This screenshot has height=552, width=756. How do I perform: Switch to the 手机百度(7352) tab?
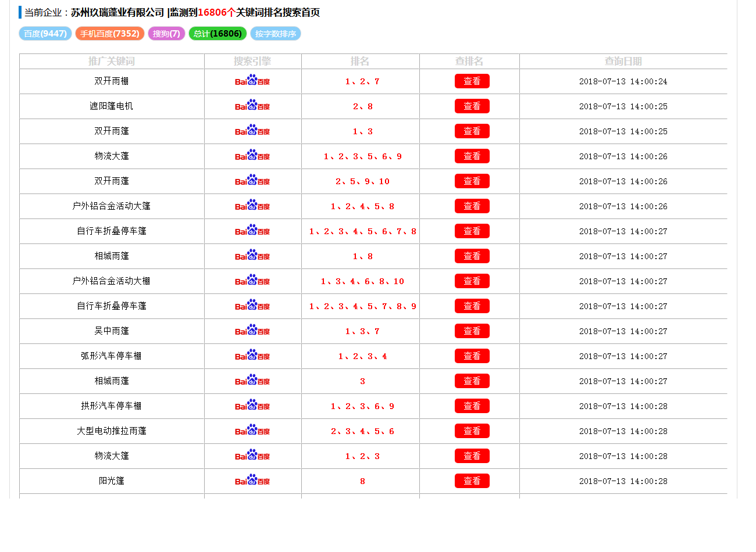[x=110, y=34]
